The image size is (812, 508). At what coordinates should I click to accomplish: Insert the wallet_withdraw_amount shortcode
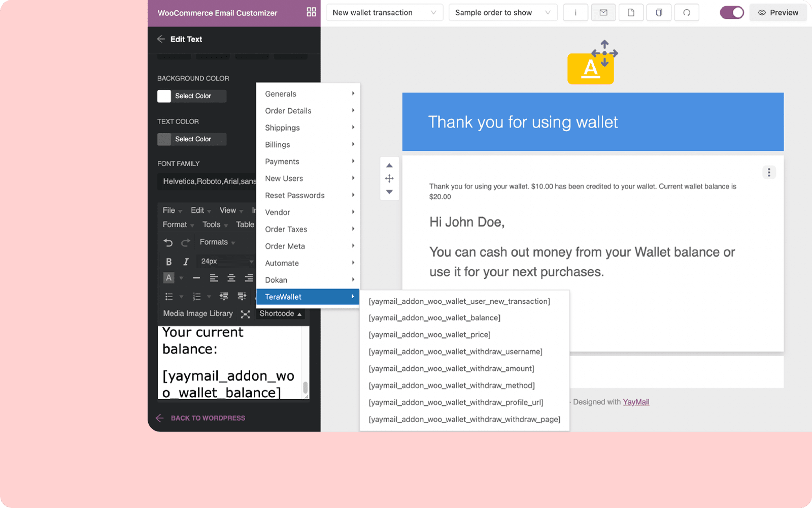tap(451, 368)
